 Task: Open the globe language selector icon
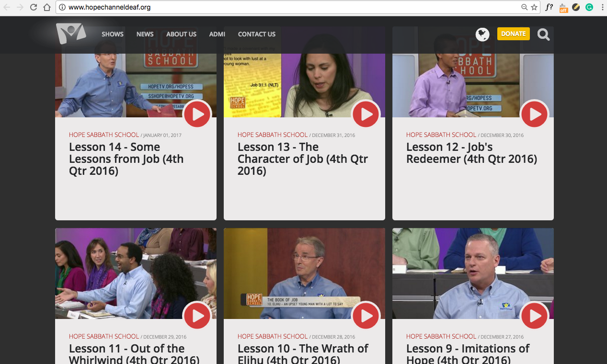tap(482, 34)
